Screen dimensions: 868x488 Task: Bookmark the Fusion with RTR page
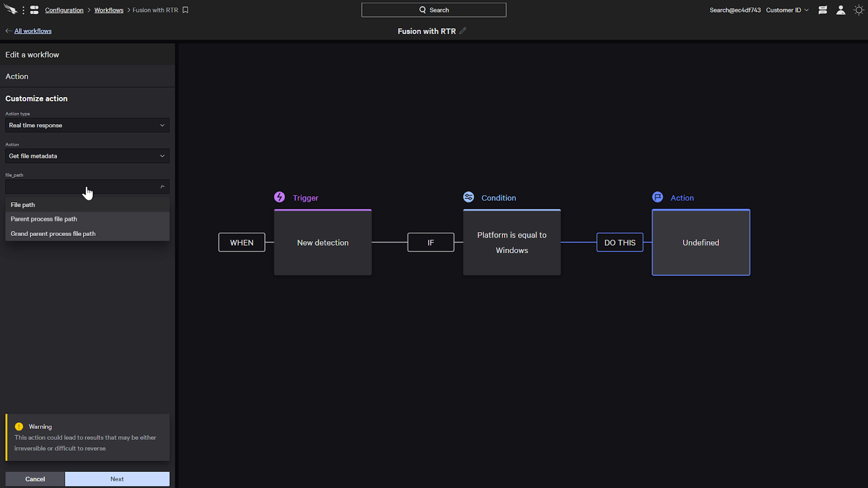click(186, 10)
